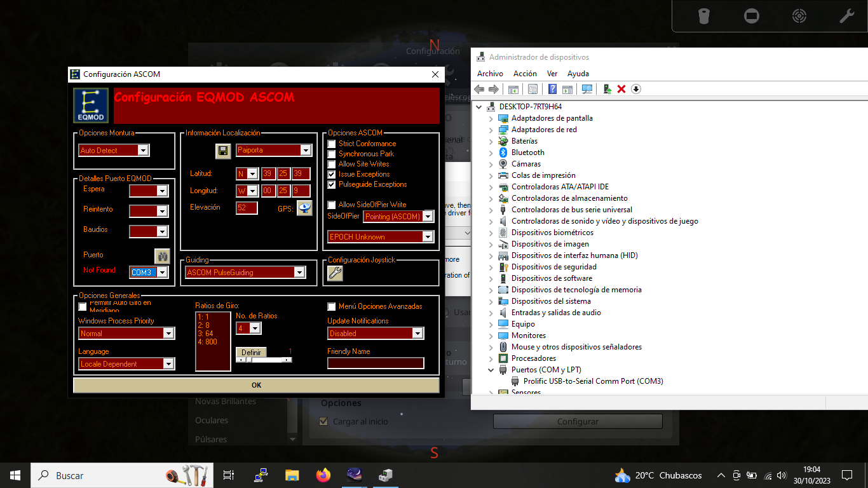Click the joystick configuration wrench icon
868x488 pixels.
(x=335, y=273)
